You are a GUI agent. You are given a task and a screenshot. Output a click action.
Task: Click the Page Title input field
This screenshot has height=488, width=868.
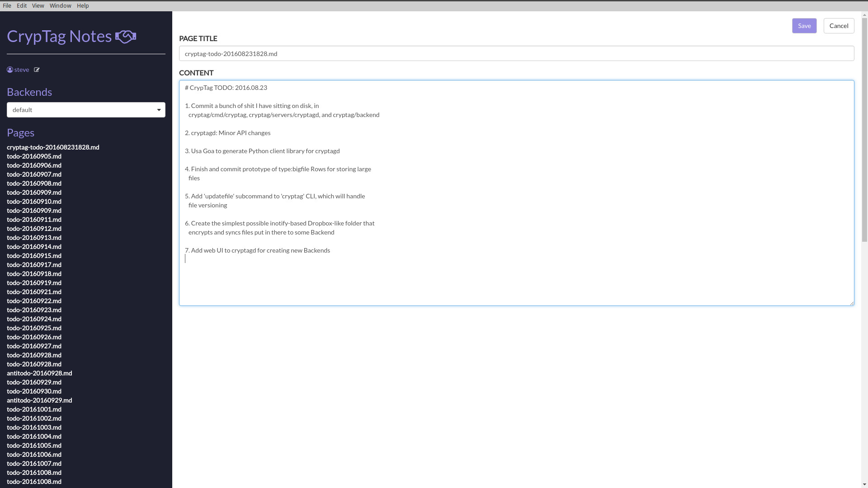coord(516,53)
